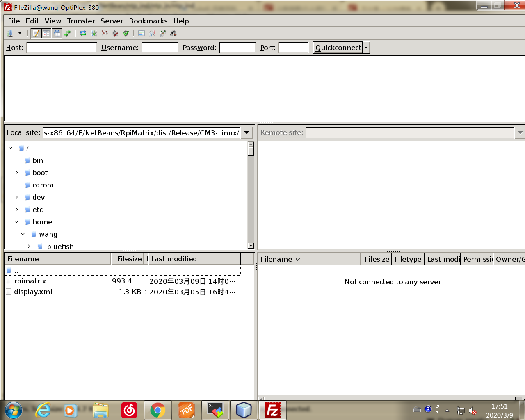Expand the dev folder node

coord(16,197)
